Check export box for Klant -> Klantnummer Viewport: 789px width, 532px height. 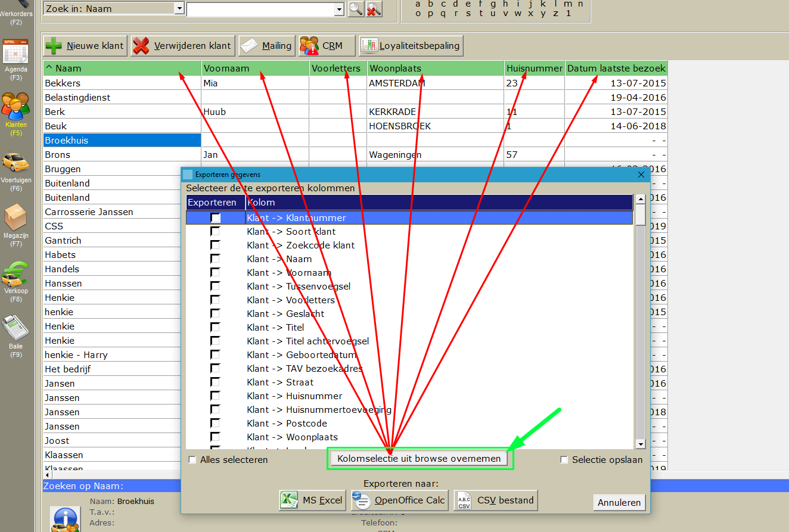click(x=215, y=218)
